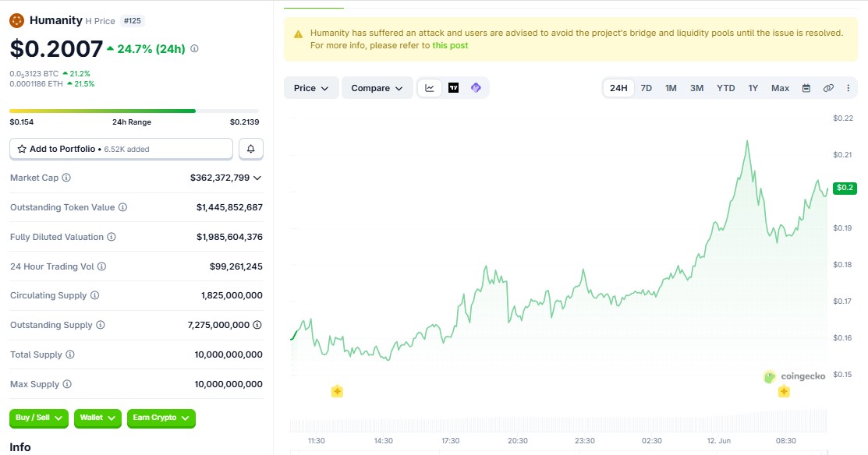Click the $1,985,604,376 value
Screen dimensions: 868x455
click(229, 237)
